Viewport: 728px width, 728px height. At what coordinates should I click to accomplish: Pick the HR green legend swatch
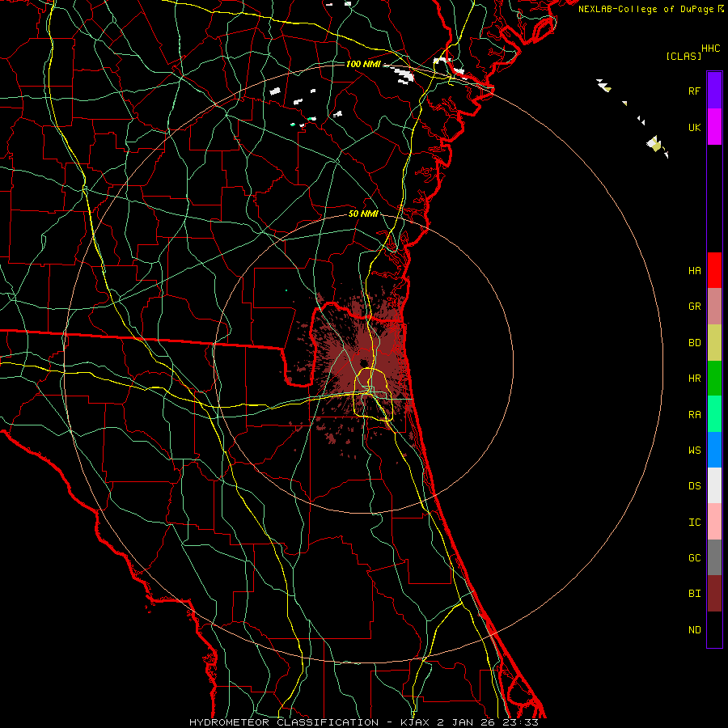(x=714, y=378)
